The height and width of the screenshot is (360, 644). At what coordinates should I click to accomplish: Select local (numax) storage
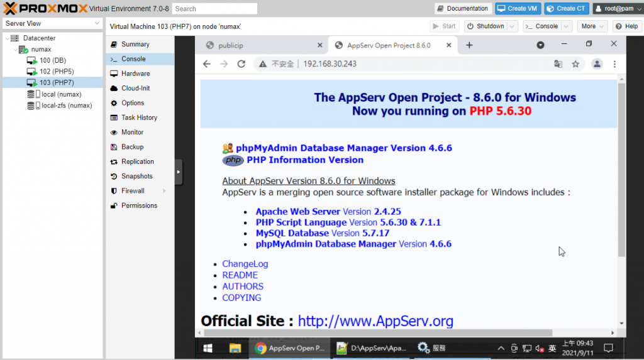pyautogui.click(x=61, y=94)
